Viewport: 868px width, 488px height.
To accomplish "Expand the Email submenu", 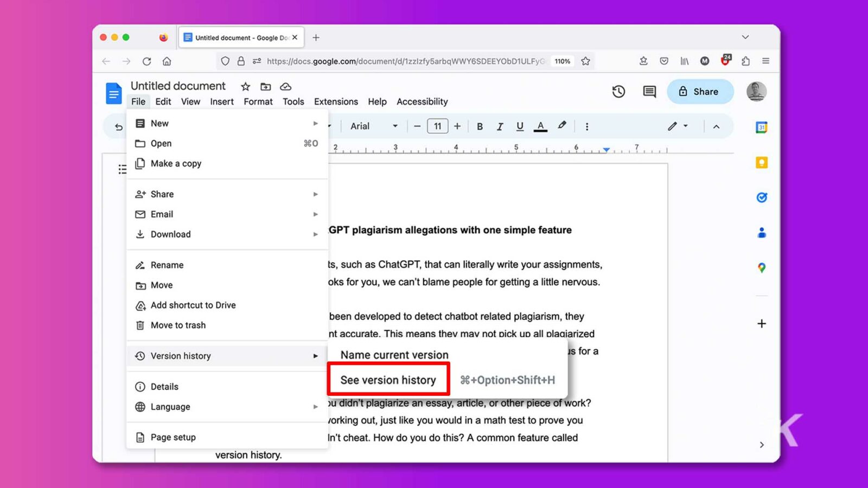I will [x=227, y=214].
